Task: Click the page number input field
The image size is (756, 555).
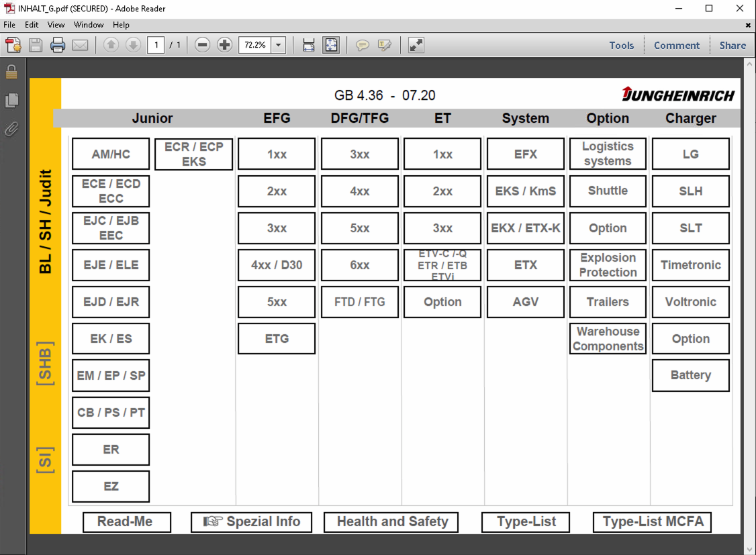Action: click(x=156, y=45)
